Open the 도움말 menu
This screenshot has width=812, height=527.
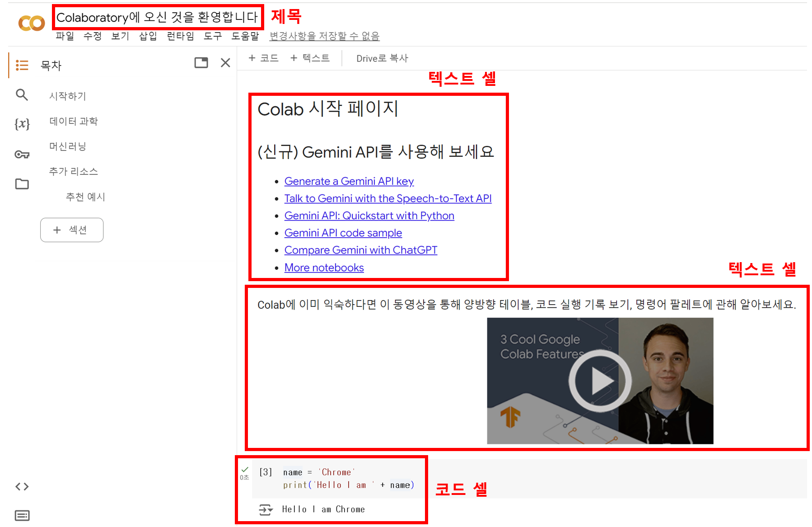click(245, 36)
